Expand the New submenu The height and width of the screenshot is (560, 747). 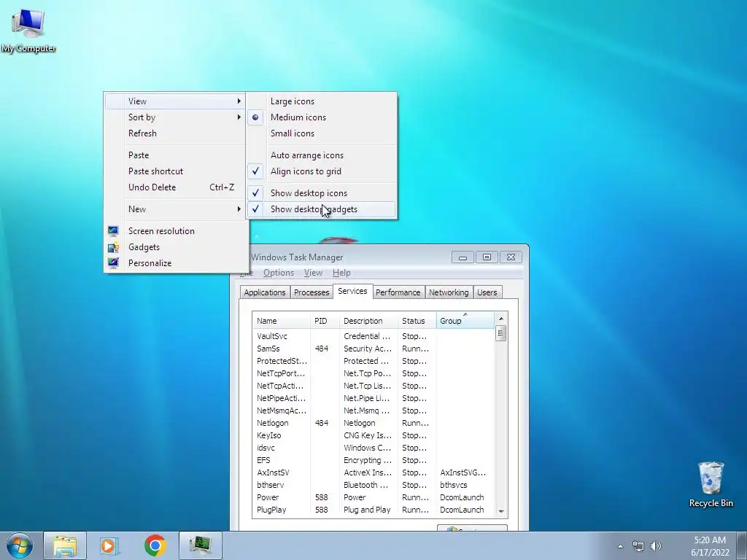pyautogui.click(x=175, y=209)
